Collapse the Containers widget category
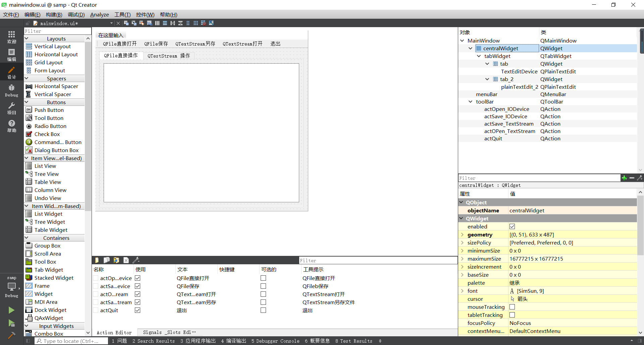The image size is (644, 345). click(27, 238)
